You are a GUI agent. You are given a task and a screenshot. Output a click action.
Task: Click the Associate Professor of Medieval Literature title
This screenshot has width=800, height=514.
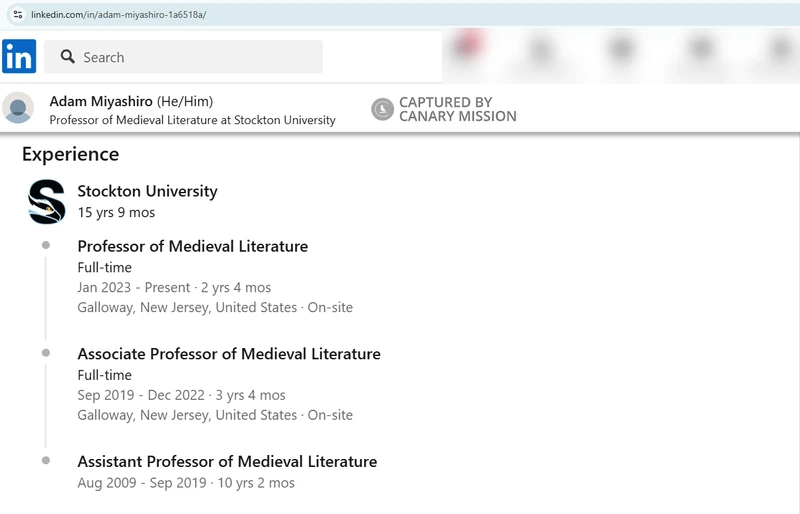click(229, 354)
